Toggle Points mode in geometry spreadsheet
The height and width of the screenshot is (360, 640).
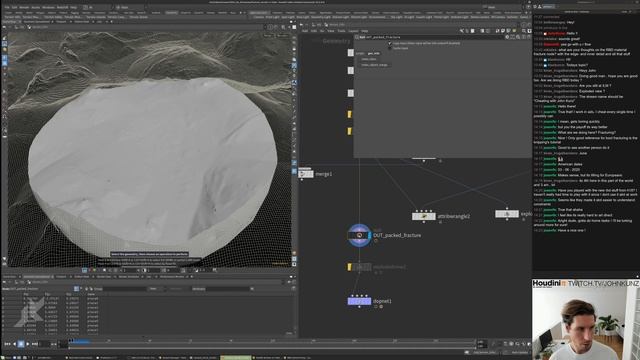[76, 289]
